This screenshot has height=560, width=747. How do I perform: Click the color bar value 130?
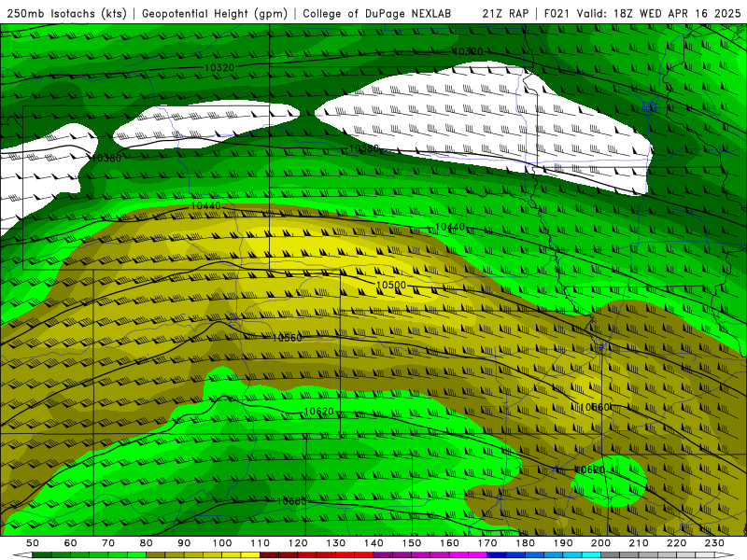336,543
